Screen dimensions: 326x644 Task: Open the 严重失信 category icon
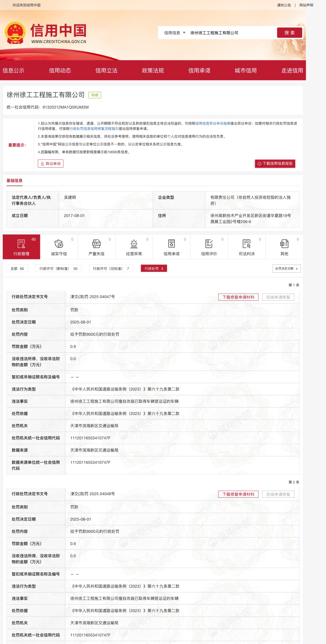(97, 244)
